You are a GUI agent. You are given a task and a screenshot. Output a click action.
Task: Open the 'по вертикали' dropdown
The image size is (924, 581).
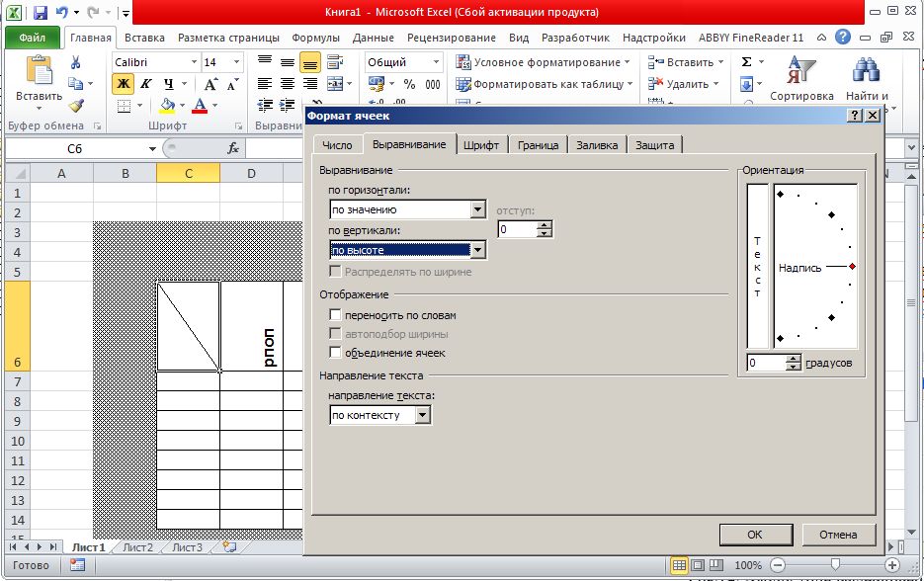point(478,250)
